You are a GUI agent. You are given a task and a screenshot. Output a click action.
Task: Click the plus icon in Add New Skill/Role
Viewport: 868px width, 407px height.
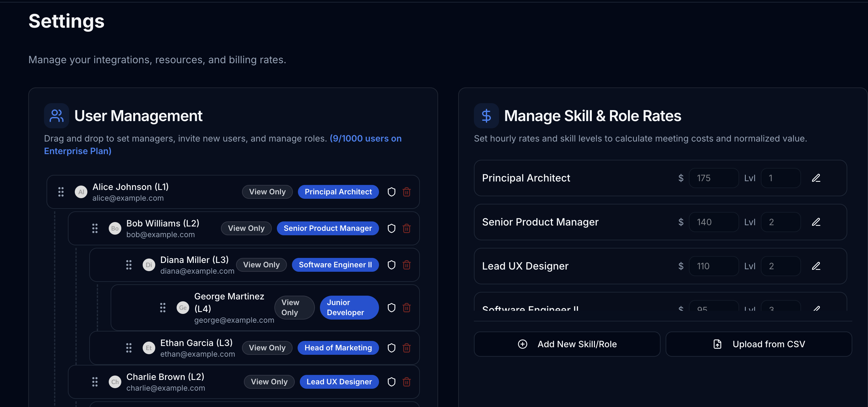pyautogui.click(x=522, y=344)
